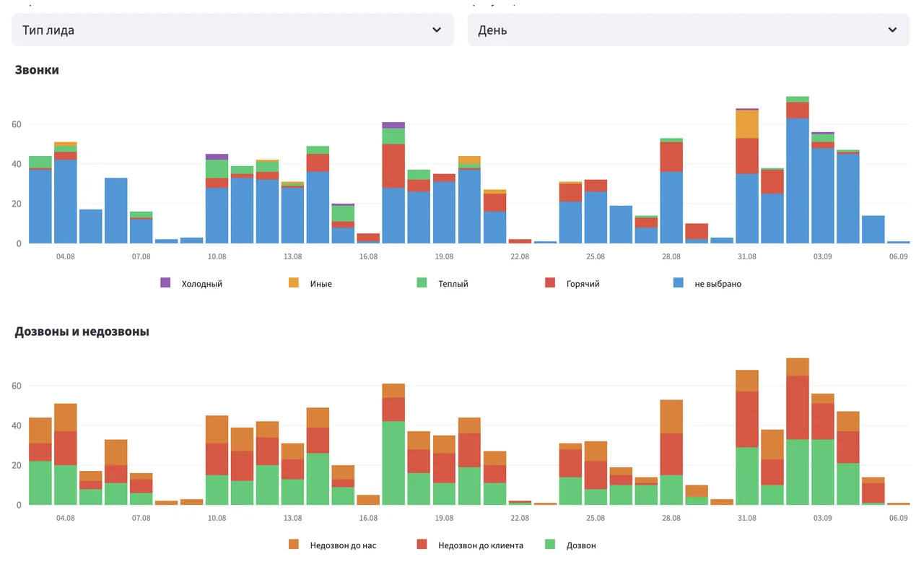Select red segment of 31.08 bar in Дозвоны chart
Image resolution: width=924 pixels, height=567 pixels.
747,420
